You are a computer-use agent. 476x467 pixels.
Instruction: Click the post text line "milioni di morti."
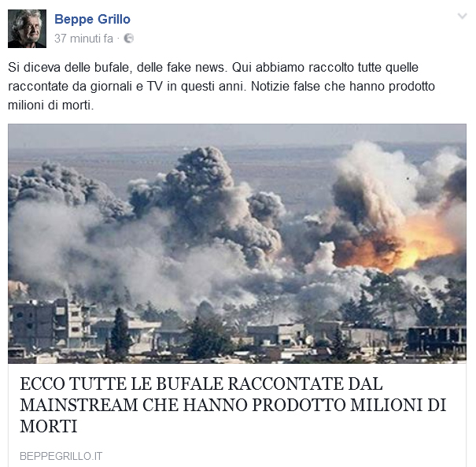click(51, 106)
